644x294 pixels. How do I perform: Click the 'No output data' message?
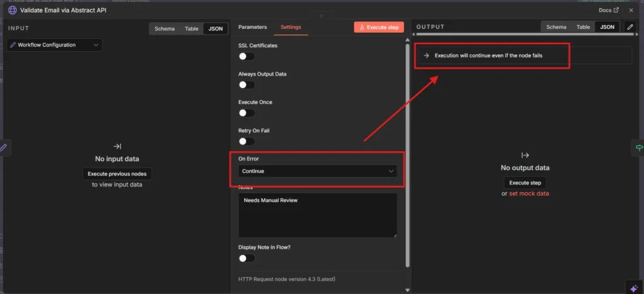tap(525, 167)
